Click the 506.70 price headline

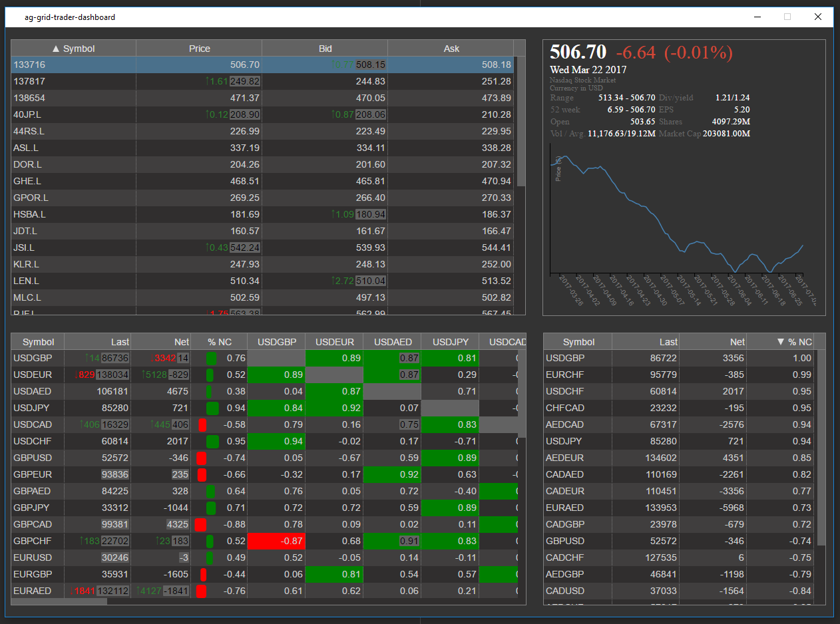[578, 52]
